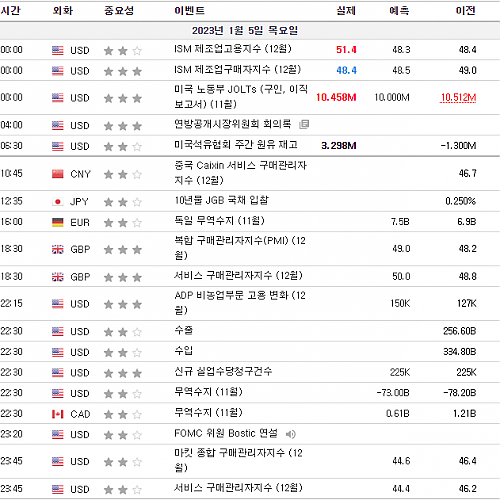
Task: Open 10년물 JGB 국채 입찰 event
Action: (x=221, y=200)
